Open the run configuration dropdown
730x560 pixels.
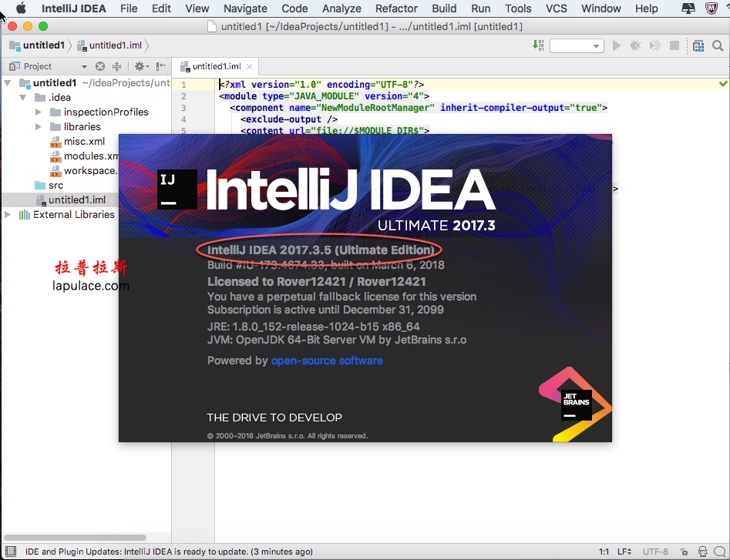point(577,45)
